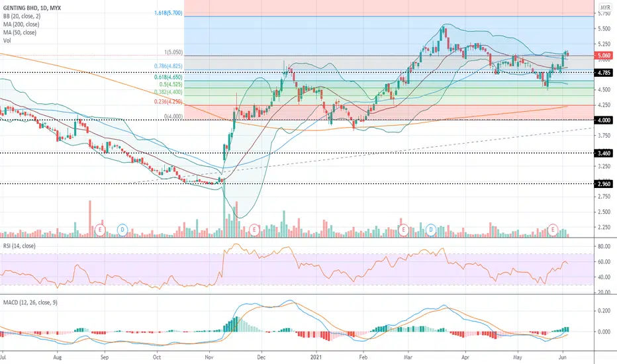
Task: Click the Nov label on time axis
Action: coord(209,357)
